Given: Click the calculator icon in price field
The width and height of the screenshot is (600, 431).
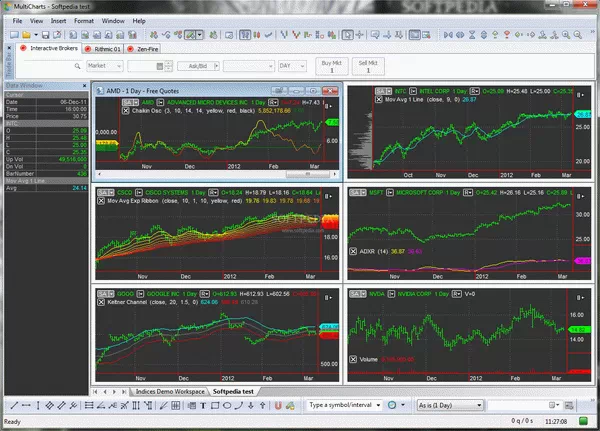Looking at the screenshot, I should (160, 66).
